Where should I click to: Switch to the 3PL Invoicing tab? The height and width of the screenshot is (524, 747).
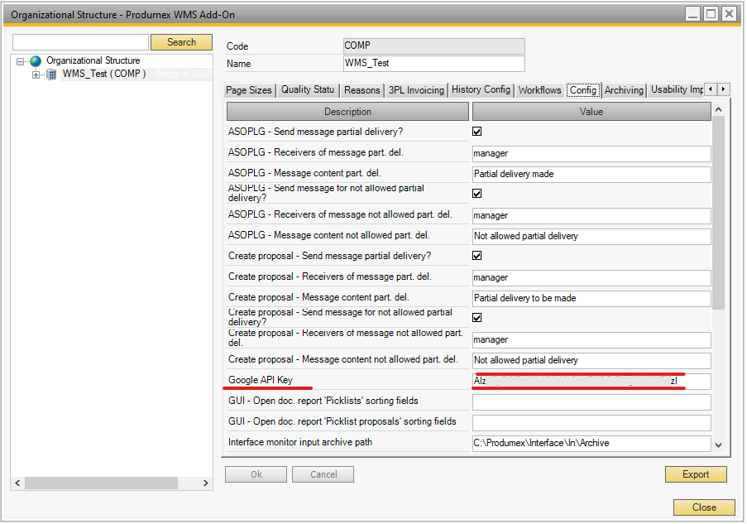pyautogui.click(x=416, y=90)
